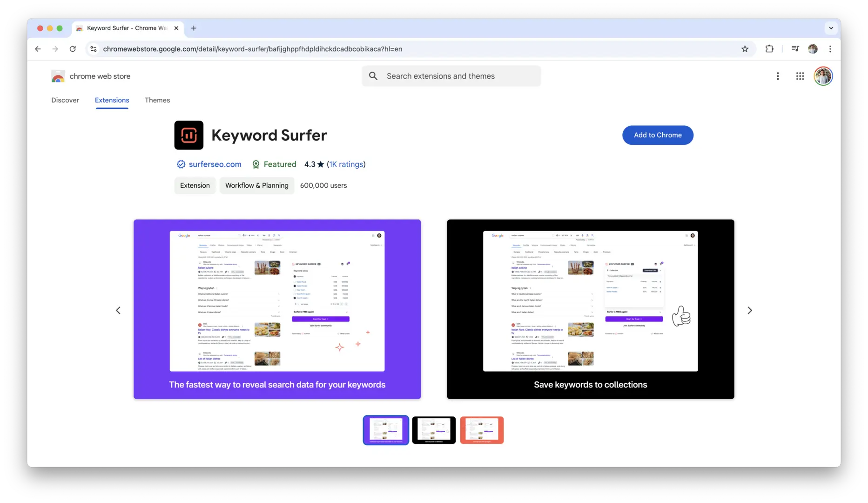This screenshot has width=868, height=503.
Task: Show the previous screenshot with left arrow
Action: click(x=118, y=310)
